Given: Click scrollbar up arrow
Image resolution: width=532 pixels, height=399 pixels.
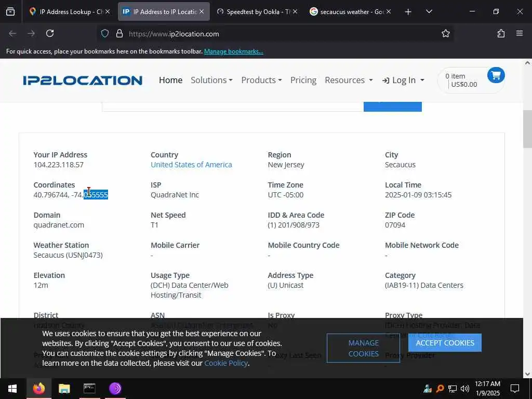Looking at the screenshot, I should (527, 63).
